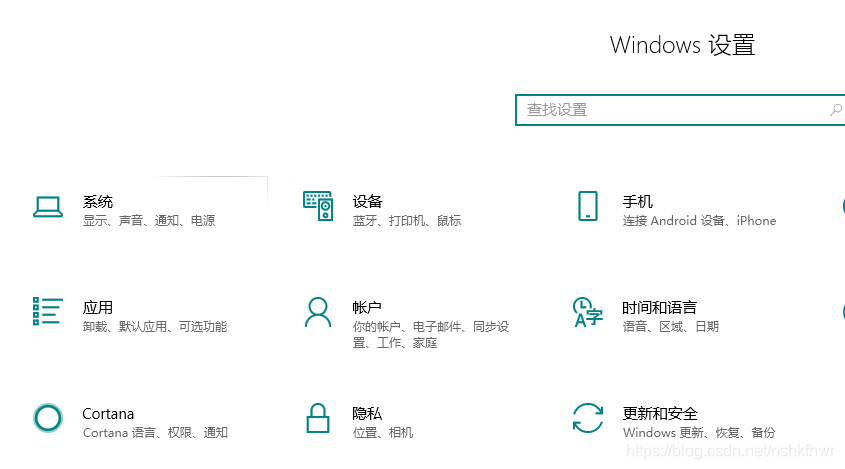This screenshot has height=469, width=845.
Task: Select the Cortana title text
Action: (108, 414)
